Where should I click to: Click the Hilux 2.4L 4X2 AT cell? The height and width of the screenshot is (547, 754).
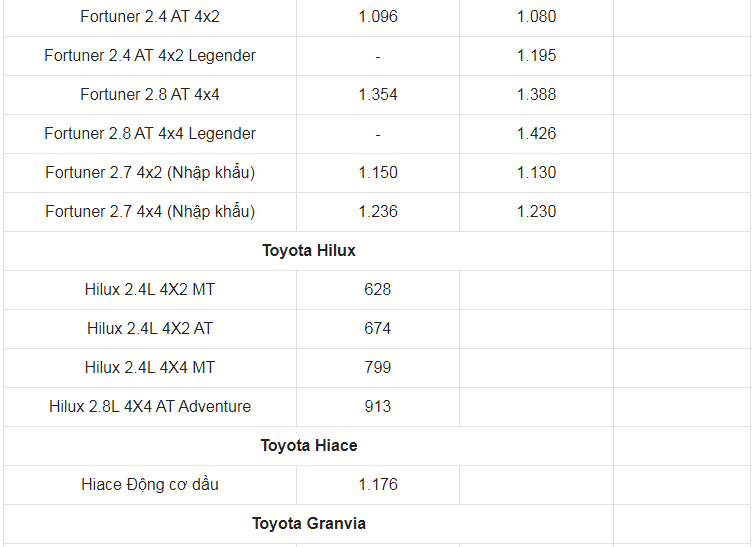[150, 328]
